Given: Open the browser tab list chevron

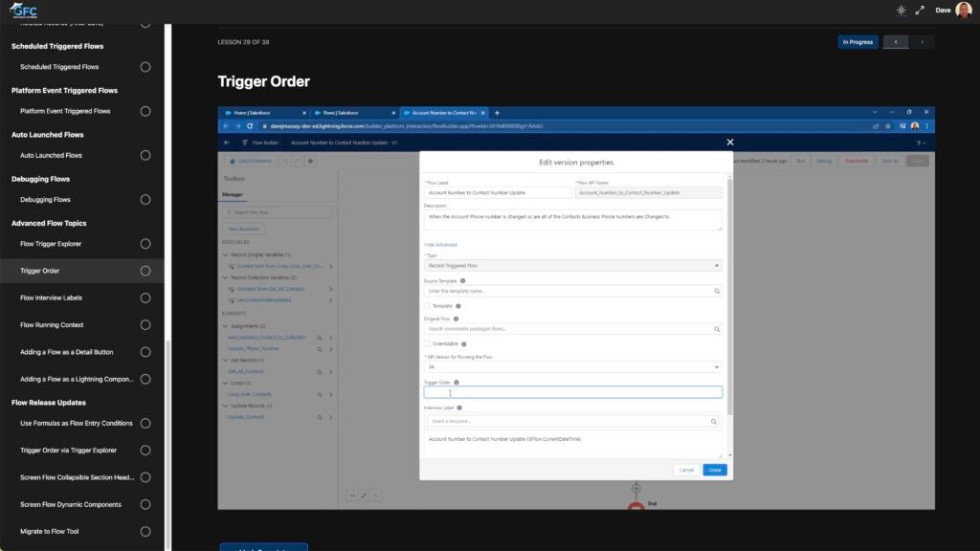Looking at the screenshot, I should coord(875,113).
